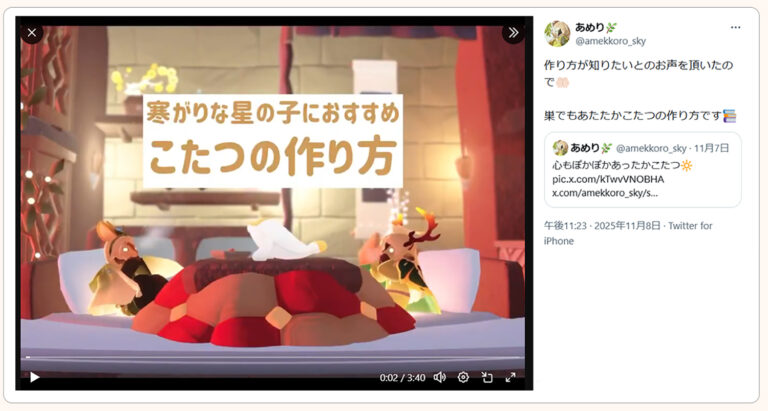Open the quoted post from 11月7日
Image resolution: width=768 pixels, height=411 pixels.
pyautogui.click(x=643, y=169)
